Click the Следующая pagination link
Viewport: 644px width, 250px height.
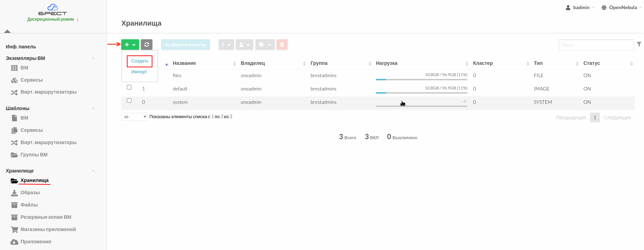click(x=617, y=117)
